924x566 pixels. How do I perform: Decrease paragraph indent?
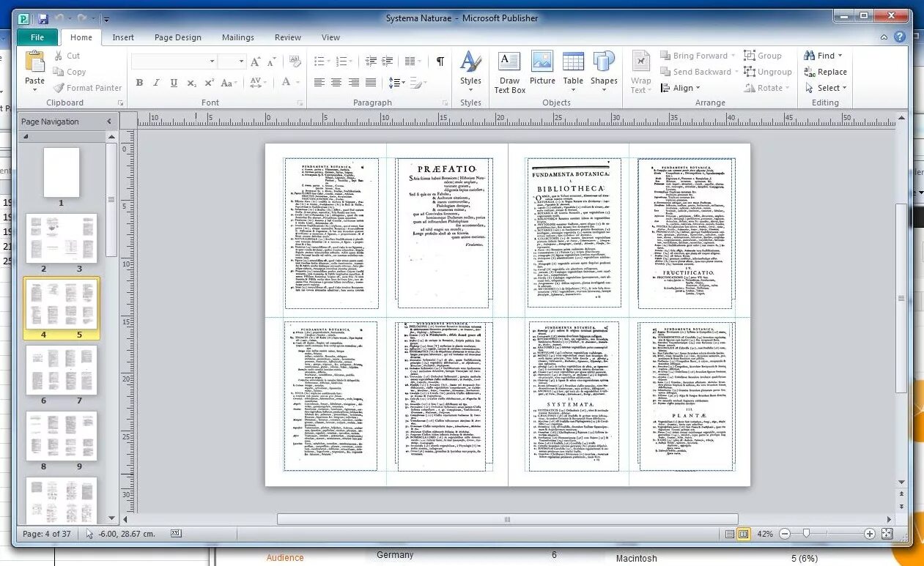(x=371, y=62)
